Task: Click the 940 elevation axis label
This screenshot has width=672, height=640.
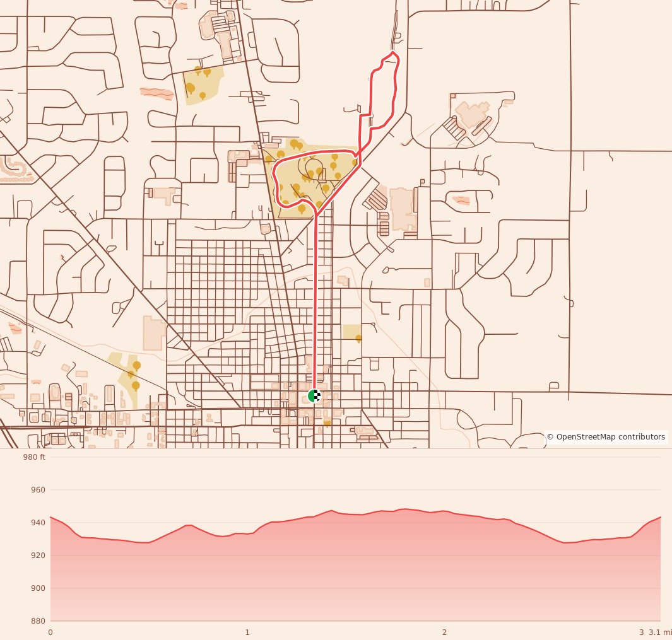Action: [38, 523]
